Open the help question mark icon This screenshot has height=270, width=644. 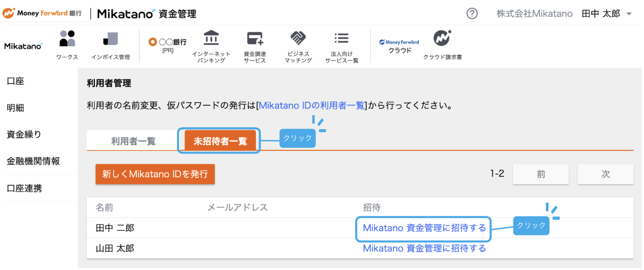coord(472,14)
